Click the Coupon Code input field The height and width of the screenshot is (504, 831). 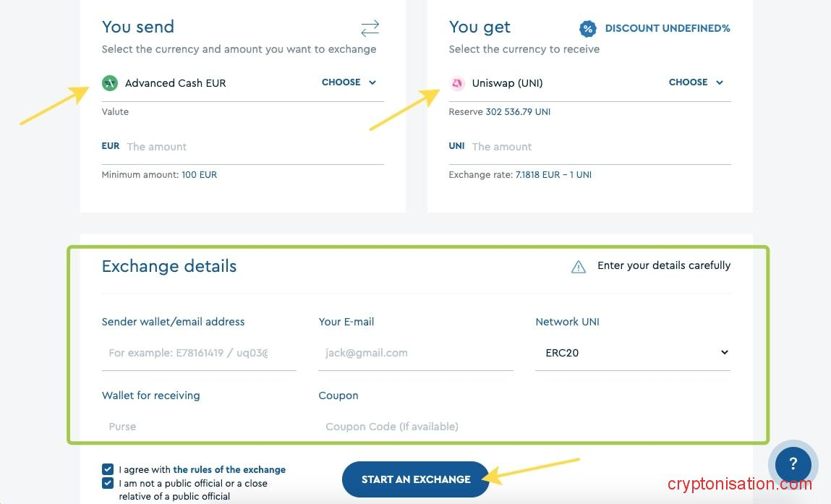point(415,427)
